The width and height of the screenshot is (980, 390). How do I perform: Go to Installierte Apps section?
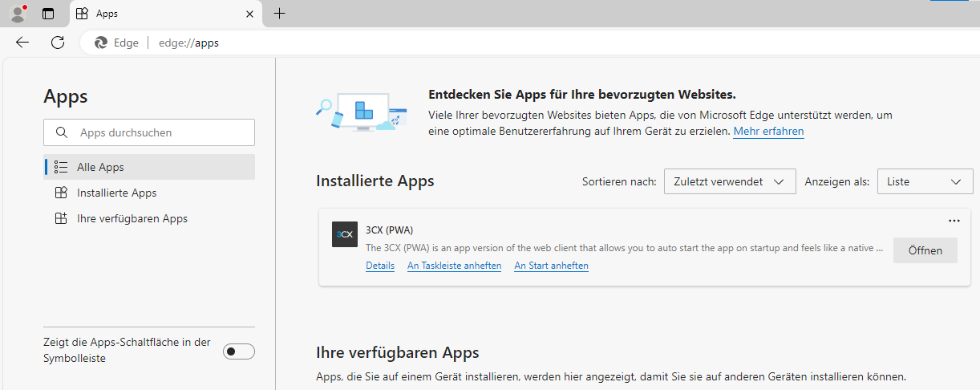pyautogui.click(x=116, y=193)
